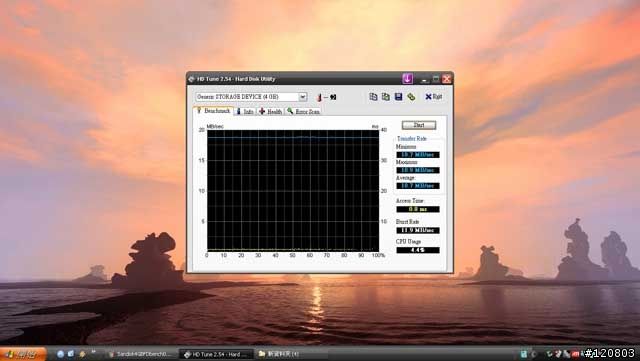
Task: Click the purple download arrow in the title bar
Action: 407,78
